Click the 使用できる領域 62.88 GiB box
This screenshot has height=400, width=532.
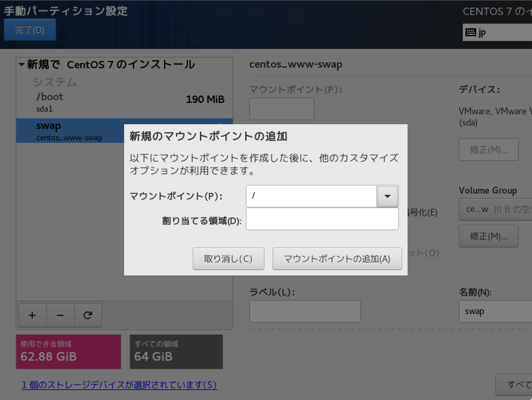(x=69, y=352)
